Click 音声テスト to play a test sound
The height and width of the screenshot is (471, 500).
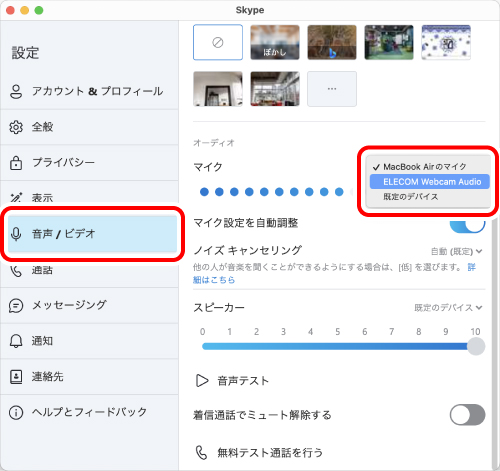(x=232, y=381)
